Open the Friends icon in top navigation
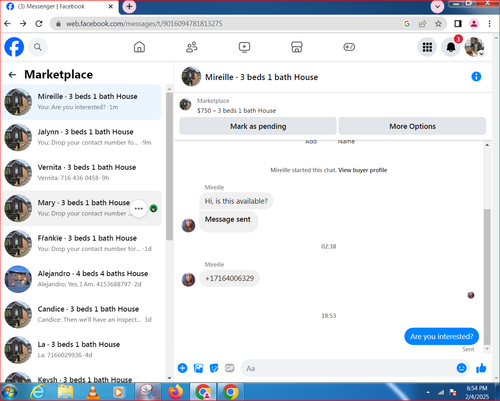Image resolution: width=500 pixels, height=401 pixels. (x=192, y=47)
